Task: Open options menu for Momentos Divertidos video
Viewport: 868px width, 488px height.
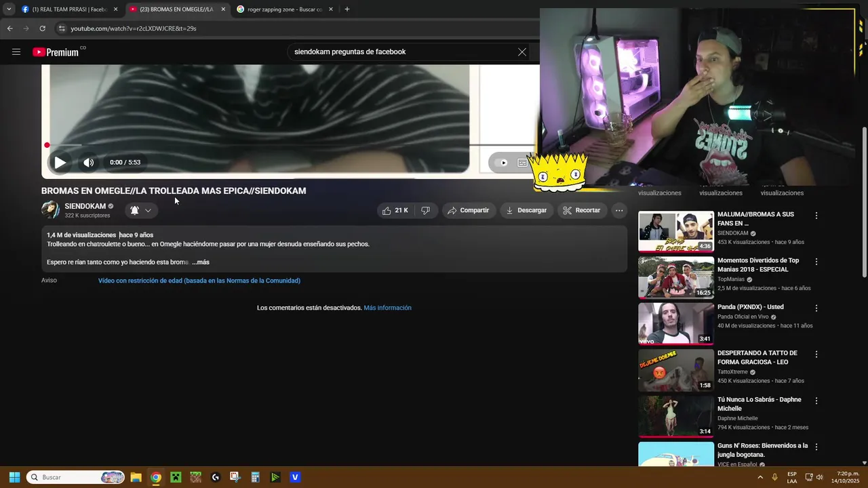Action: pos(816,262)
